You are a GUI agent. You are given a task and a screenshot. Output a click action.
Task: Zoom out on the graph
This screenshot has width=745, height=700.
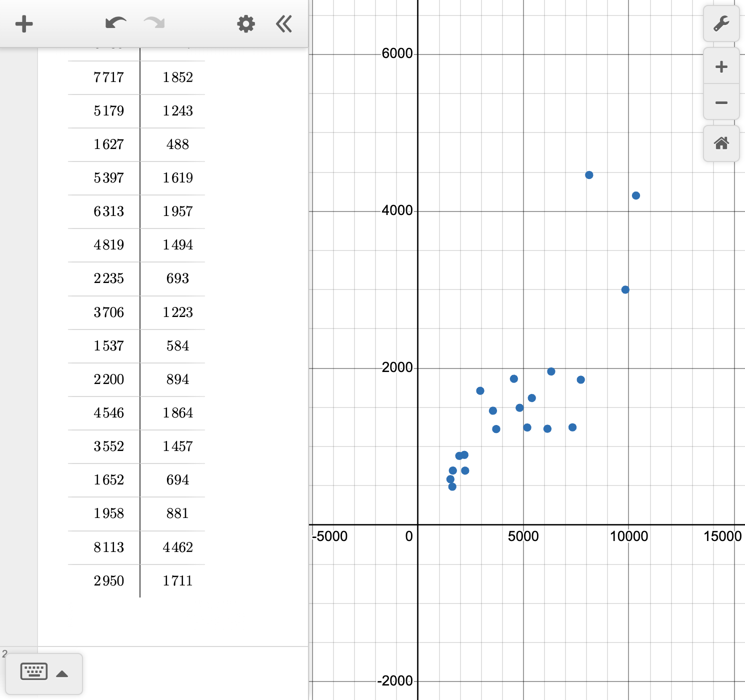click(x=721, y=102)
